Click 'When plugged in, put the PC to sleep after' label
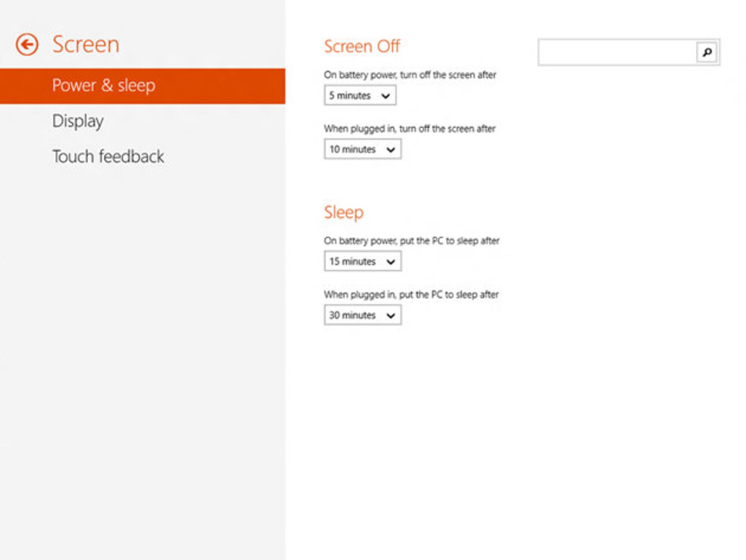Image resolution: width=746 pixels, height=560 pixels. tap(411, 295)
